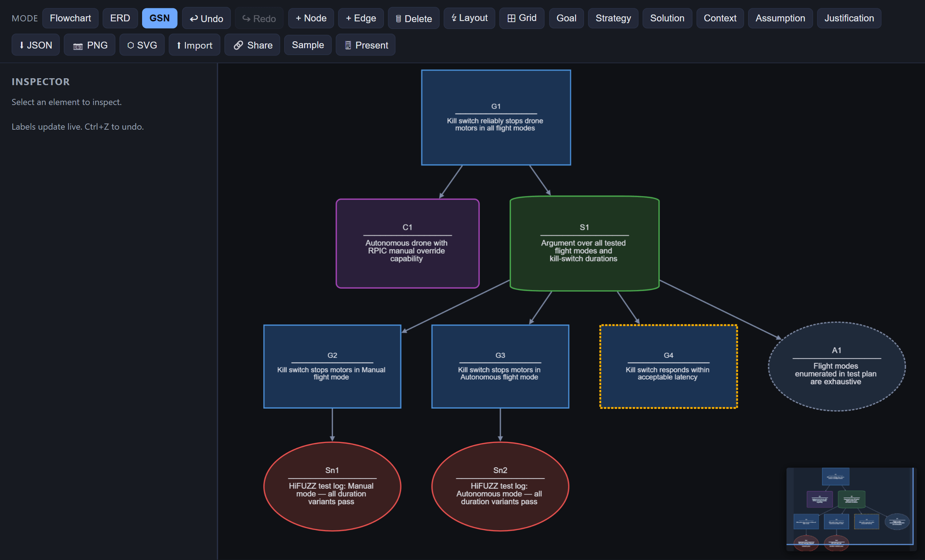Switch to ERD mode
This screenshot has height=560, width=925.
(x=120, y=18)
